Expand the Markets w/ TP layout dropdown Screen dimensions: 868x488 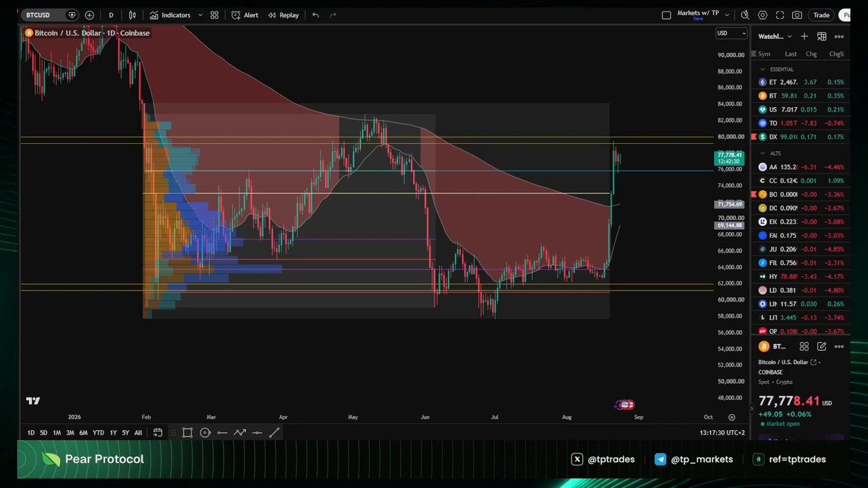point(726,14)
